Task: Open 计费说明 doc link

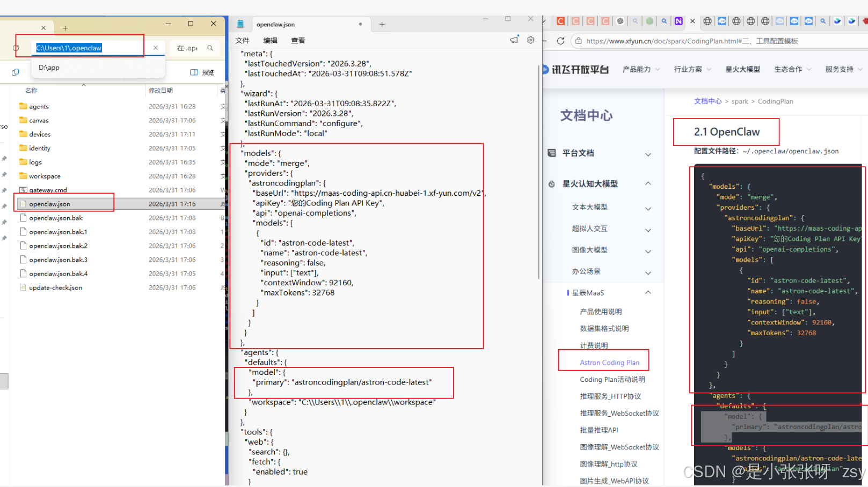Action: click(x=594, y=345)
